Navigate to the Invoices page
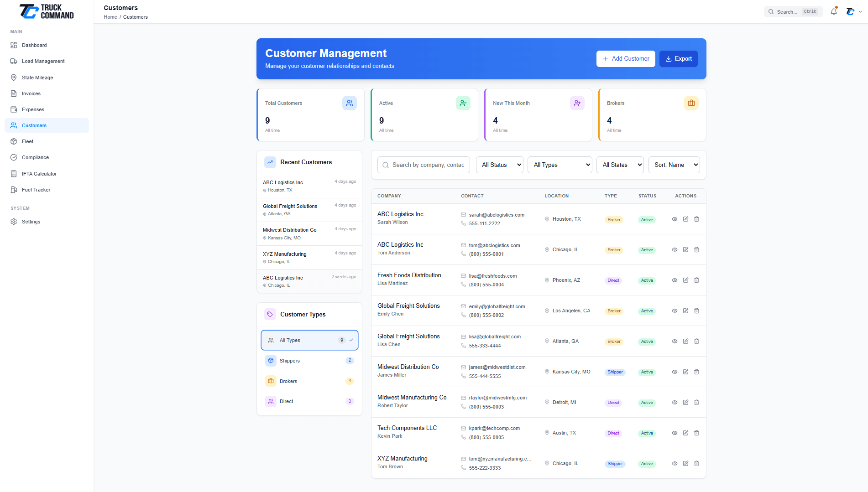Screen dimensions: 868x492 coord(31,93)
